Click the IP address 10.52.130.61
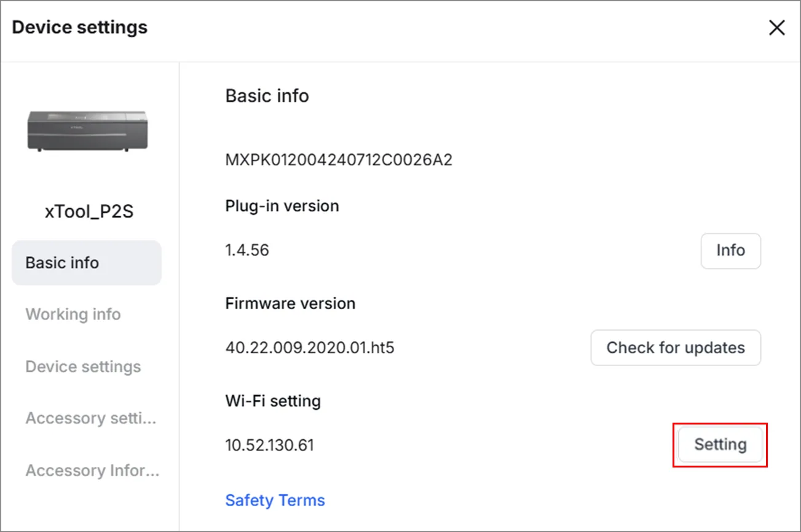This screenshot has height=532, width=801. coord(269,445)
